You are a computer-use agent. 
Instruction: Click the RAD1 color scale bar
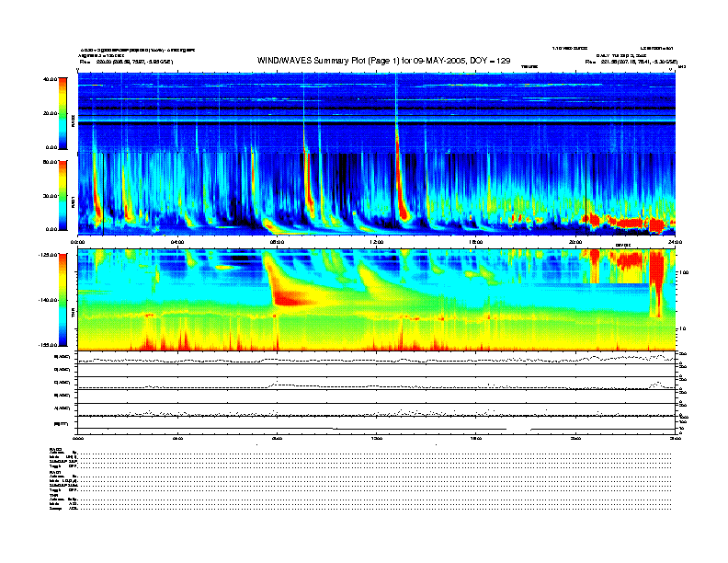click(63, 195)
